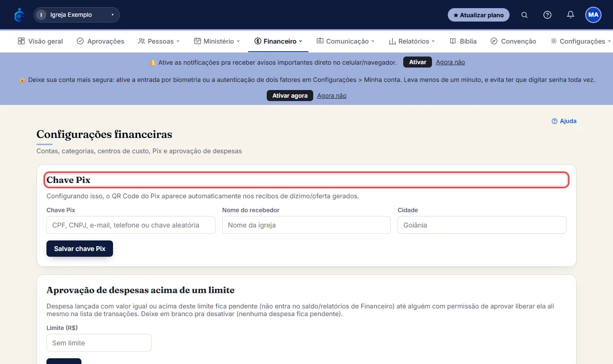613x364 pixels.
Task: Click the Ativar agora security button
Action: [x=290, y=96]
